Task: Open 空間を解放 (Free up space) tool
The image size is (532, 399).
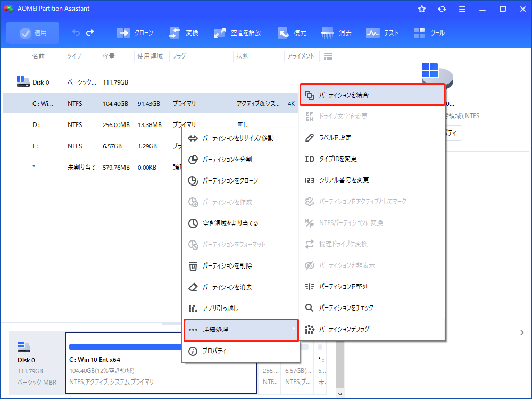Action: (x=237, y=33)
